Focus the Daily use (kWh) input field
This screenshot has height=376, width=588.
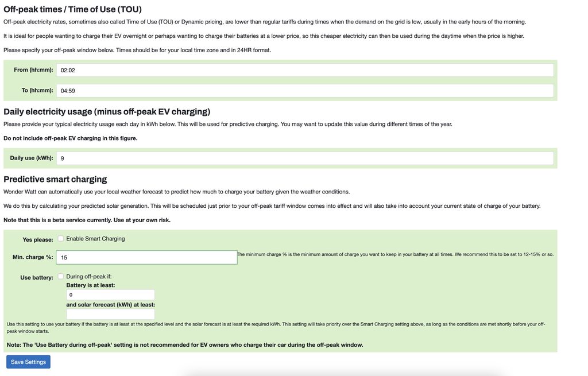[304, 158]
